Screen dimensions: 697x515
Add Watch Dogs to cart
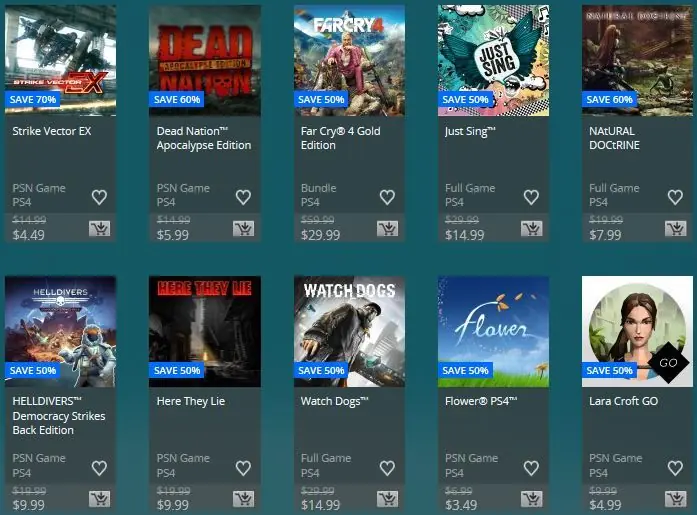coord(388,499)
